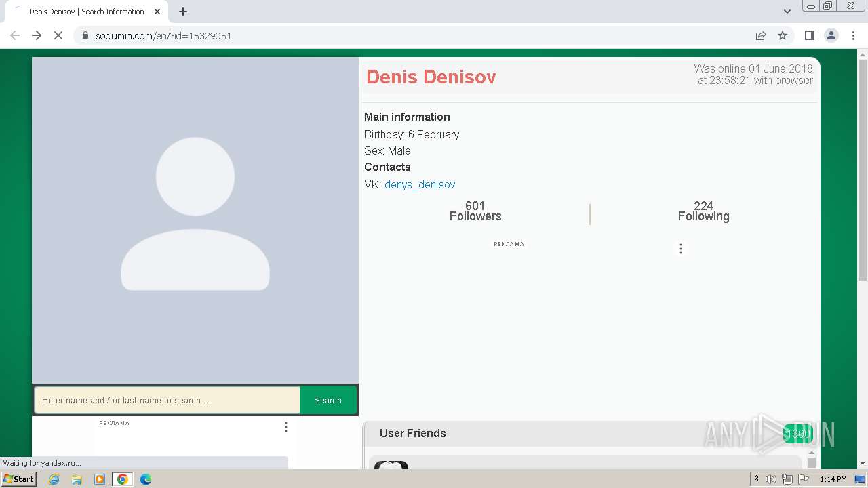This screenshot has height=488, width=868.
Task: Open Chrome profile avatar icon
Action: (x=831, y=35)
